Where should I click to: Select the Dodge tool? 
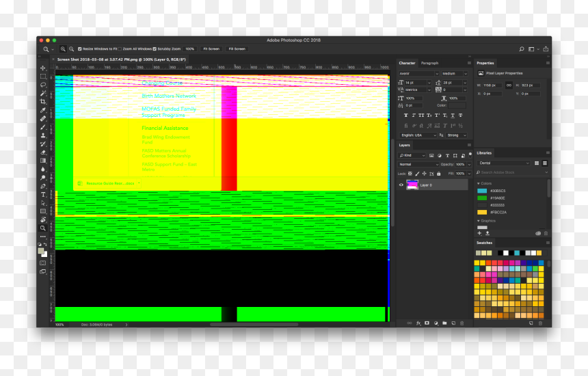click(x=43, y=178)
